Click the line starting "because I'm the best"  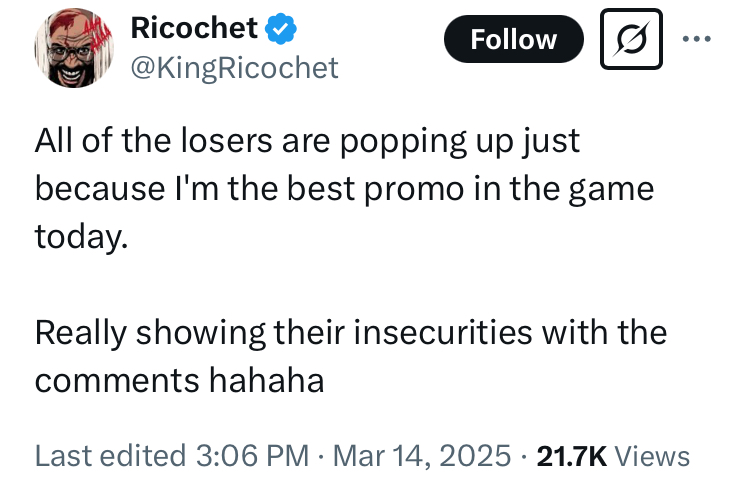click(x=344, y=189)
